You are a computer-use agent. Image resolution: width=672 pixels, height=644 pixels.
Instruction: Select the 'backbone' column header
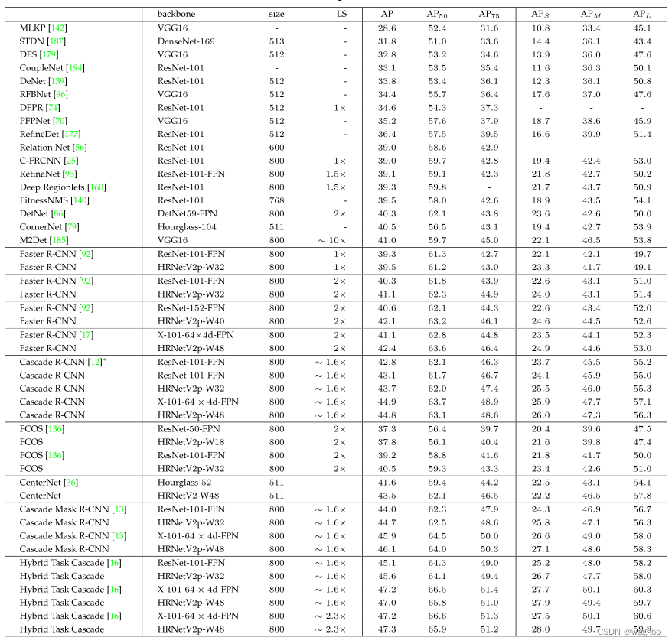pyautogui.click(x=176, y=14)
